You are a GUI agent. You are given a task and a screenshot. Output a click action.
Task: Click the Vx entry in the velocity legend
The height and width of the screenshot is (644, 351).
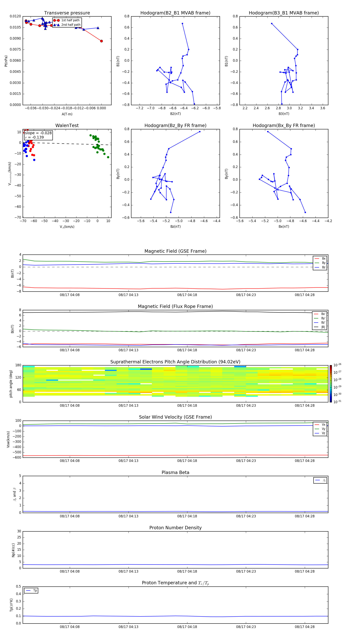pyautogui.click(x=320, y=424)
